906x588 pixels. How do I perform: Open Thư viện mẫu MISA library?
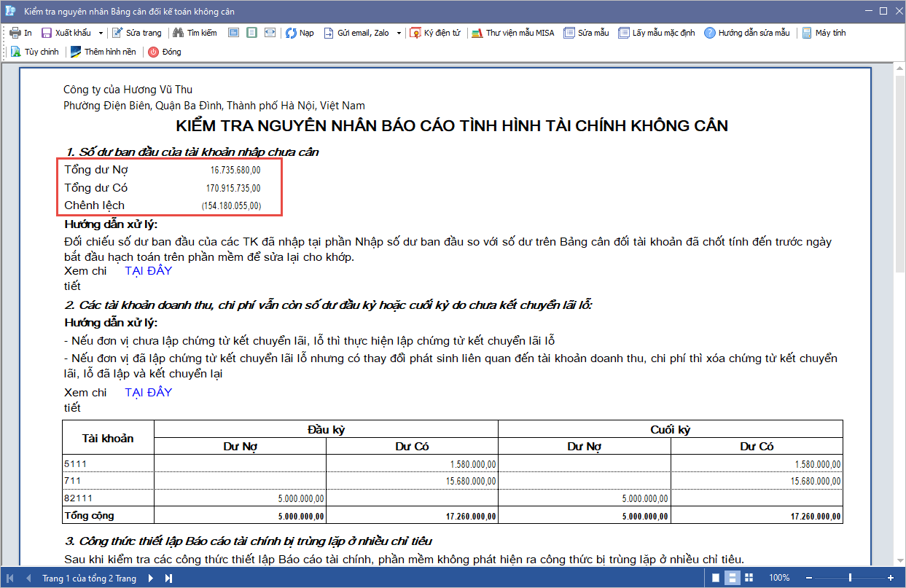click(x=477, y=33)
